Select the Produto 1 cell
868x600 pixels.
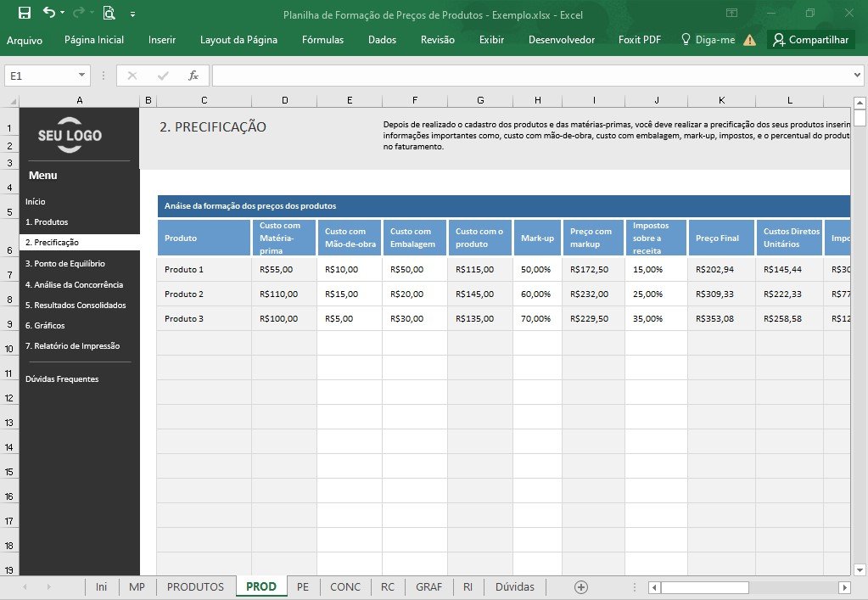point(204,270)
